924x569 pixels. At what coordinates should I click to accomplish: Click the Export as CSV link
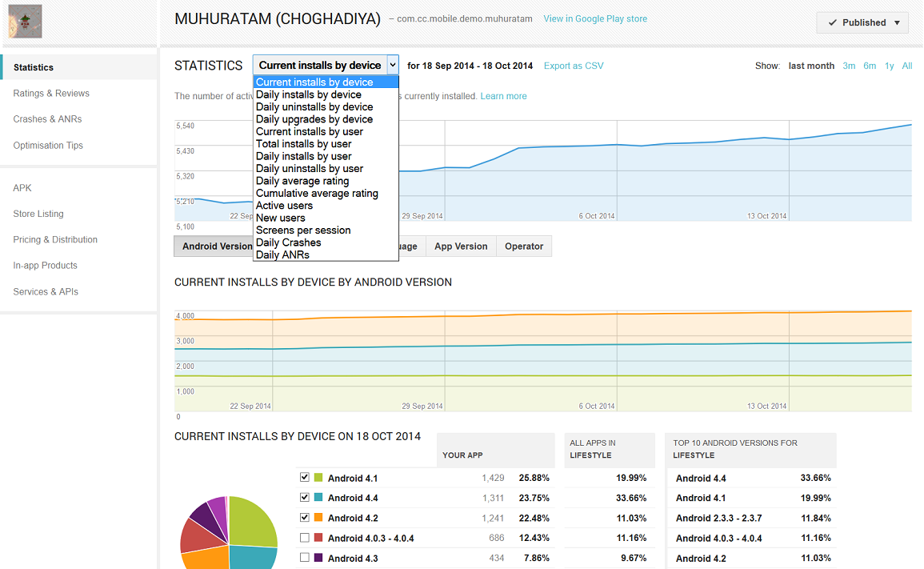pos(574,66)
